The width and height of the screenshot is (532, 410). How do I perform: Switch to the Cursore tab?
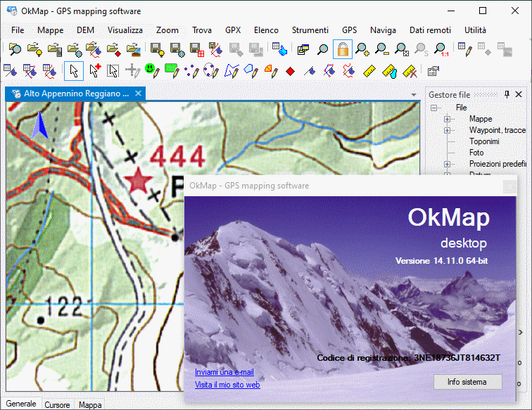[x=57, y=405]
